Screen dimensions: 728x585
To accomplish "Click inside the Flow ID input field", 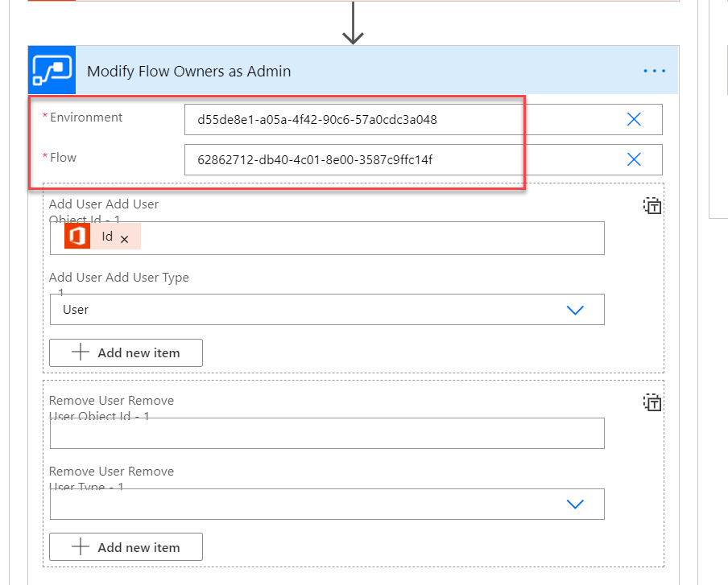I will coord(362,159).
